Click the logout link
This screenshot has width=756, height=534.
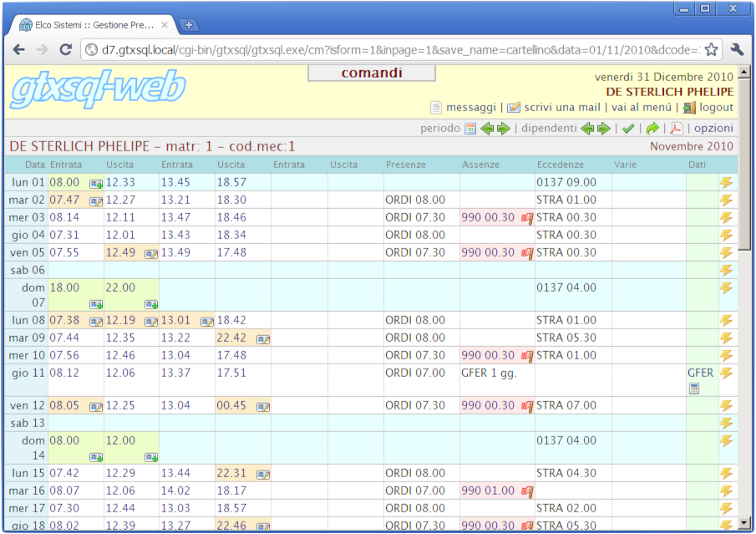717,107
